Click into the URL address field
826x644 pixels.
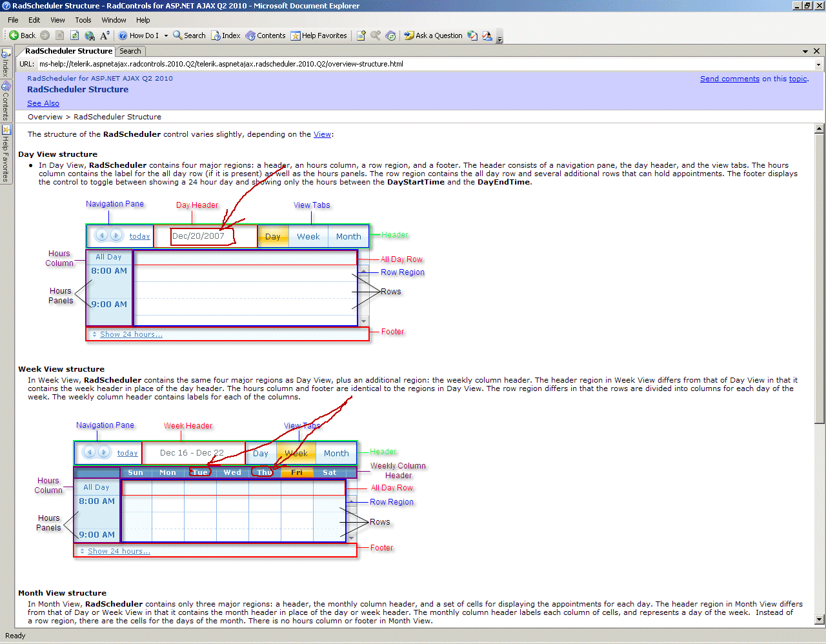[426, 64]
